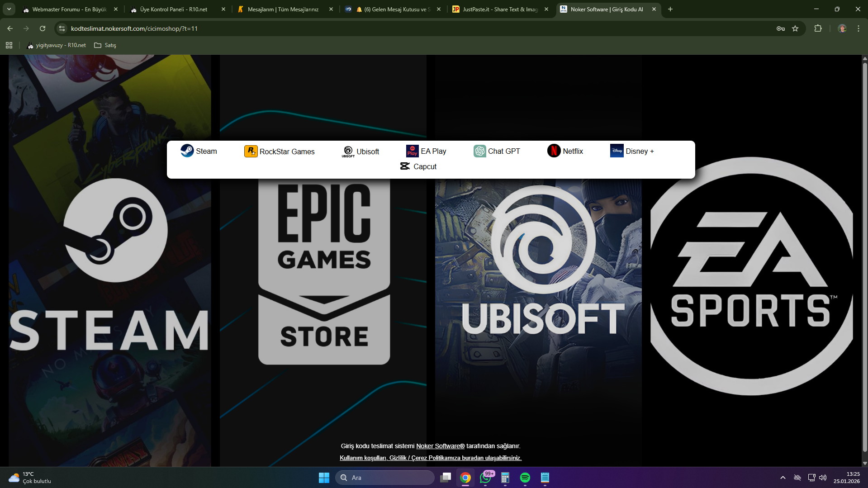Pick the EA Play logo icon
Screen dimensions: 868x488
412,151
